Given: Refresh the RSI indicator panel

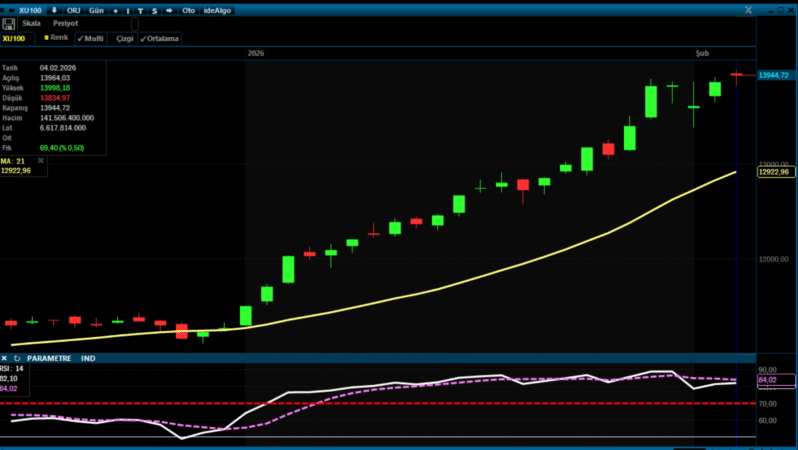Looking at the screenshot, I should click(x=17, y=358).
